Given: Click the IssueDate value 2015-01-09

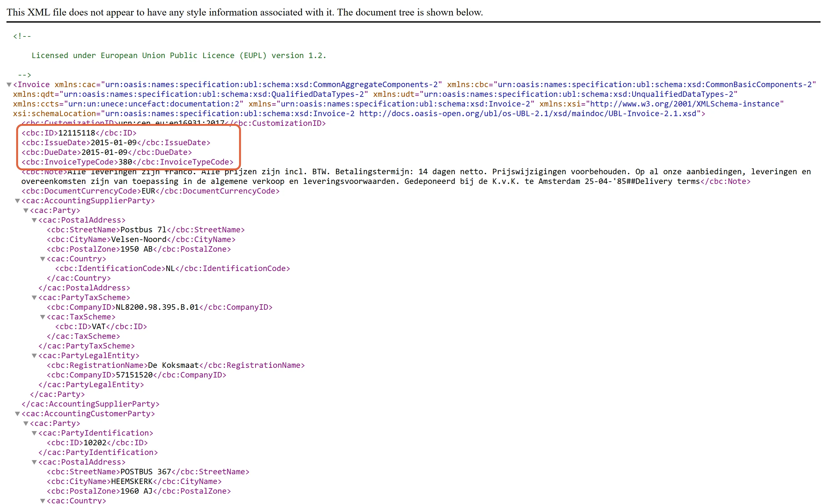Looking at the screenshot, I should coord(114,143).
